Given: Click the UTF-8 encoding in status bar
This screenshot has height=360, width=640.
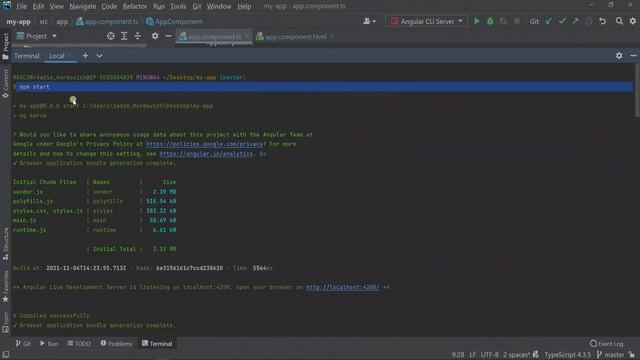Looking at the screenshot, I should click(489, 355).
